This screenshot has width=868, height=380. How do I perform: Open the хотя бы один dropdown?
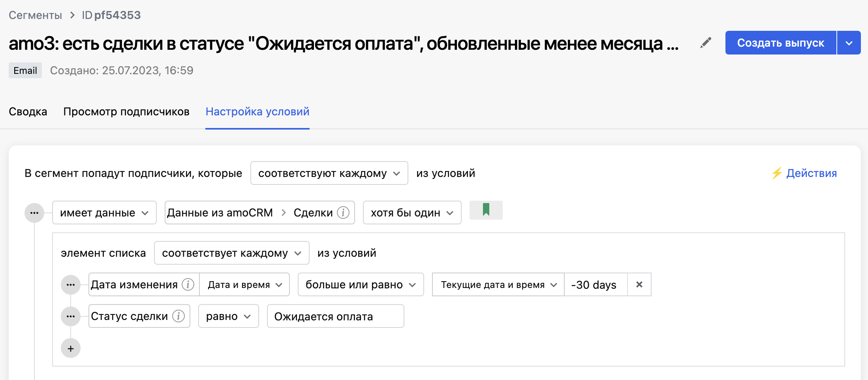coord(412,213)
